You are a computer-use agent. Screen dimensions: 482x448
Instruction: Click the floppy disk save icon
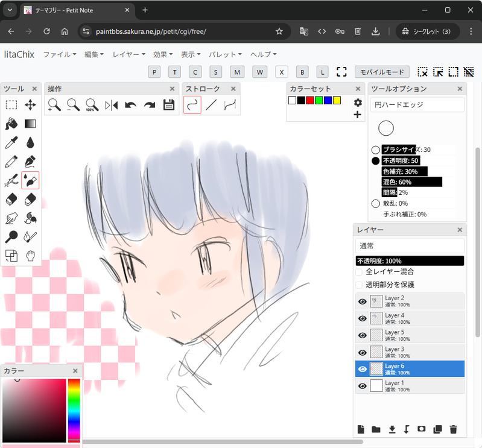[169, 105]
